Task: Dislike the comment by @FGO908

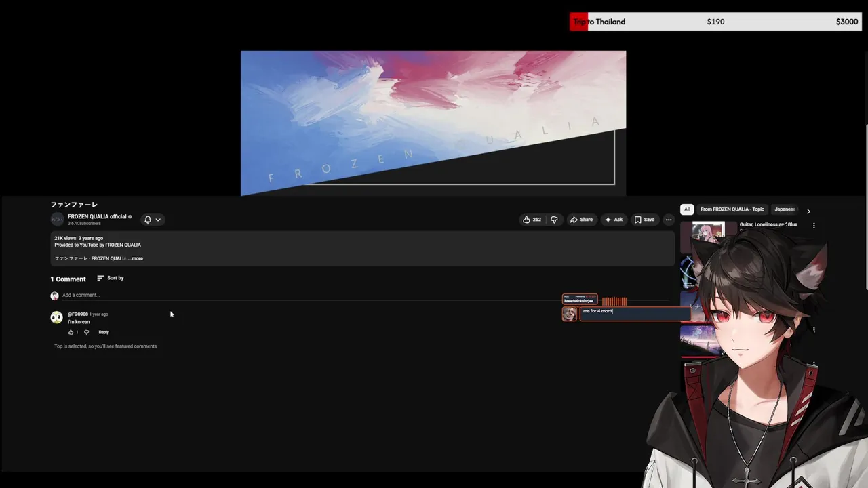Action: click(86, 332)
